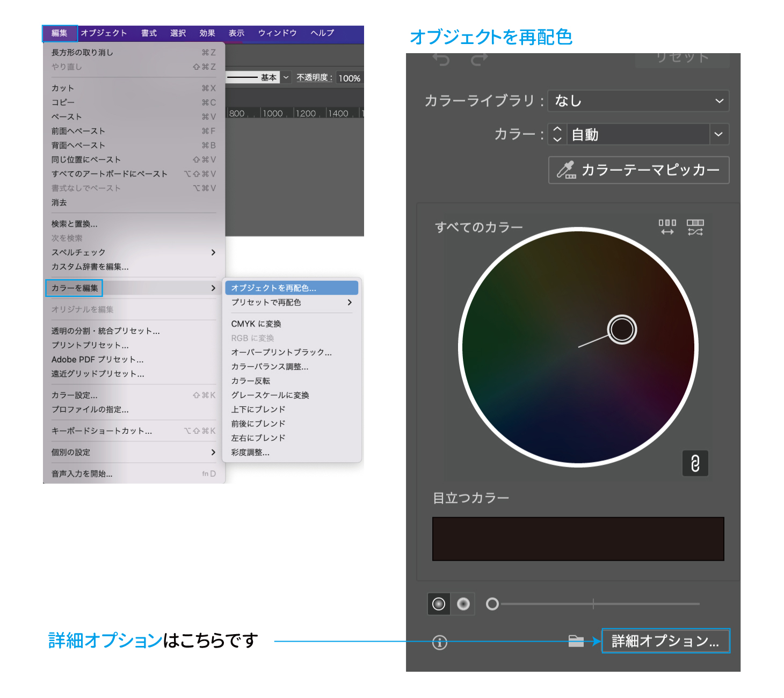
Task: Choose 前後にブレンド
Action: coord(292,424)
